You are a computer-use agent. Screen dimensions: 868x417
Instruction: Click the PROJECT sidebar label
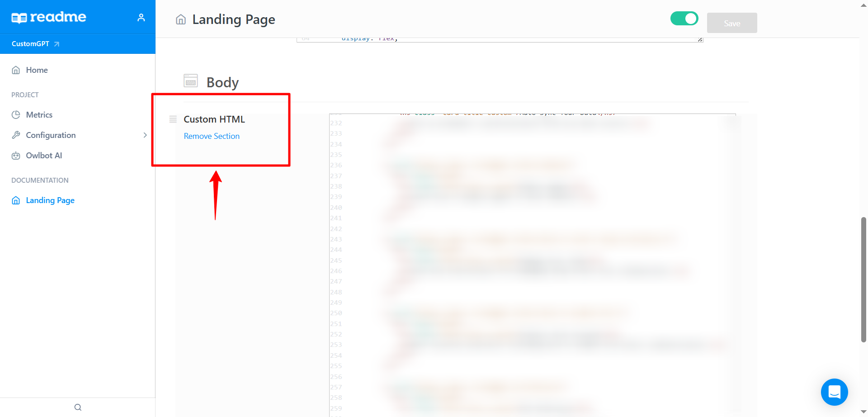[25, 95]
